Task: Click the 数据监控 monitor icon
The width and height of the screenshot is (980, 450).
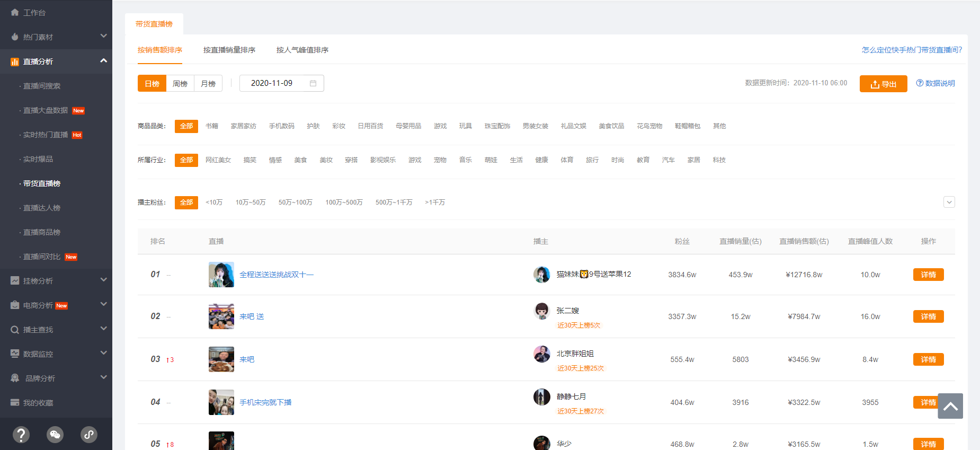Action: [15, 354]
